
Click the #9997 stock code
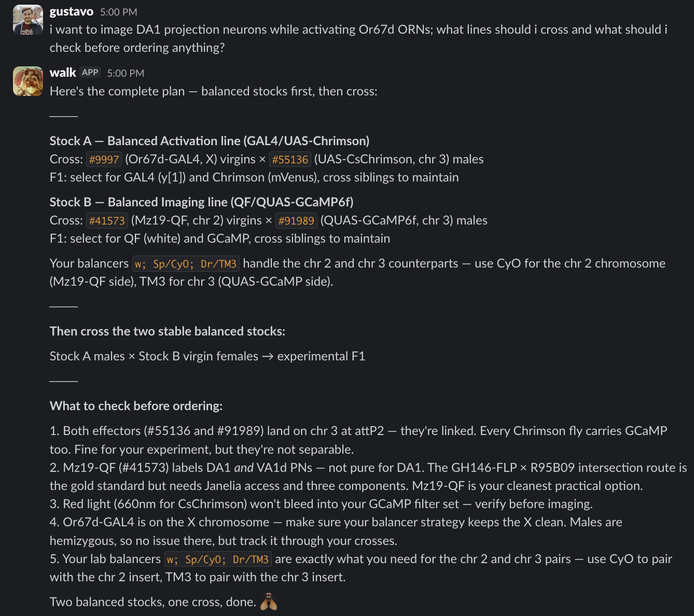(104, 159)
